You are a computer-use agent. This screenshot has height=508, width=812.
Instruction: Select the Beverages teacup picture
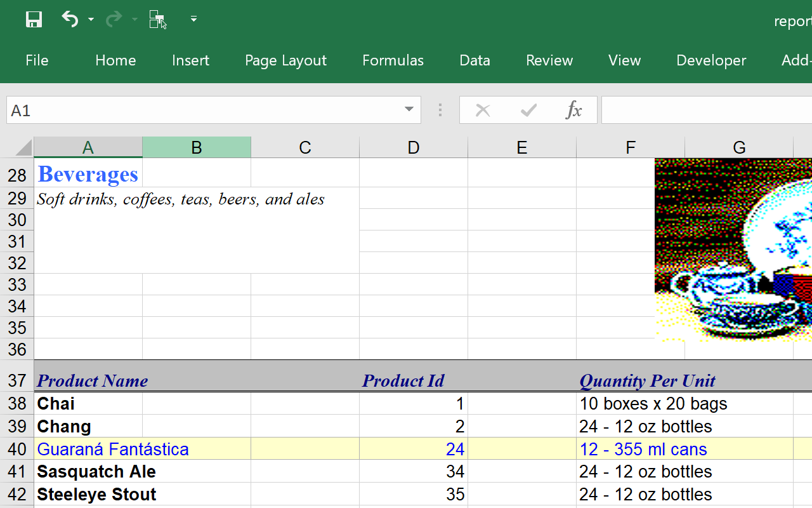click(733, 250)
